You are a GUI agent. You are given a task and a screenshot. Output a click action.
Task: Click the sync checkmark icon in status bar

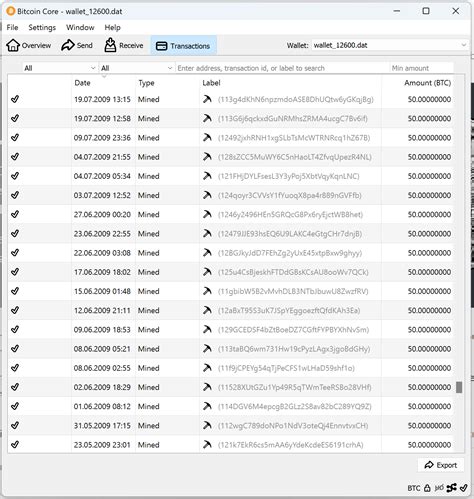click(463, 488)
